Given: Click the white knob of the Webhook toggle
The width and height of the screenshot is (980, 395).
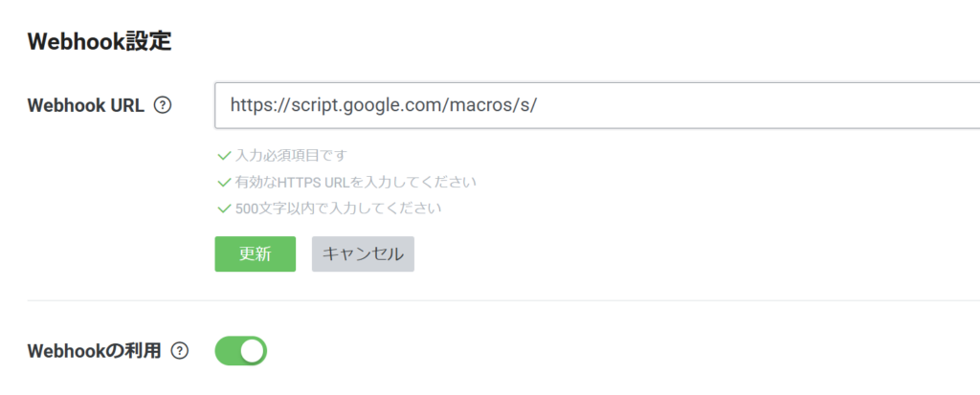Looking at the screenshot, I should (x=252, y=351).
